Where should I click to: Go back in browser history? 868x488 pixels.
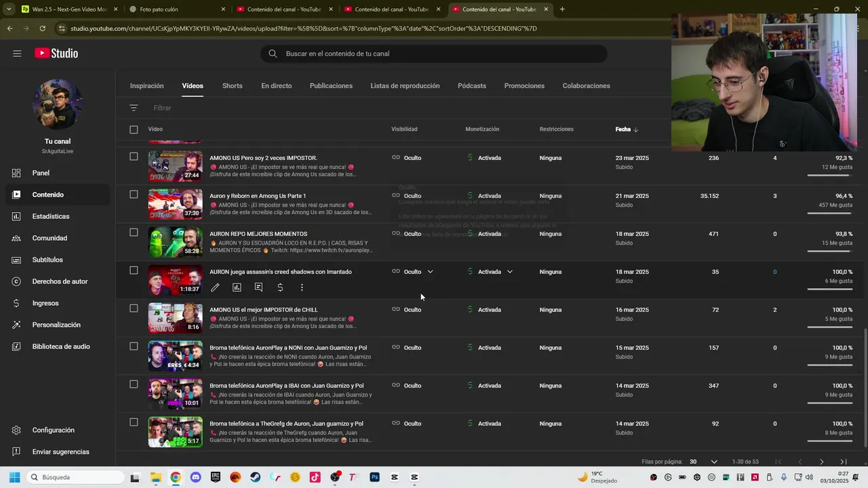click(9, 28)
